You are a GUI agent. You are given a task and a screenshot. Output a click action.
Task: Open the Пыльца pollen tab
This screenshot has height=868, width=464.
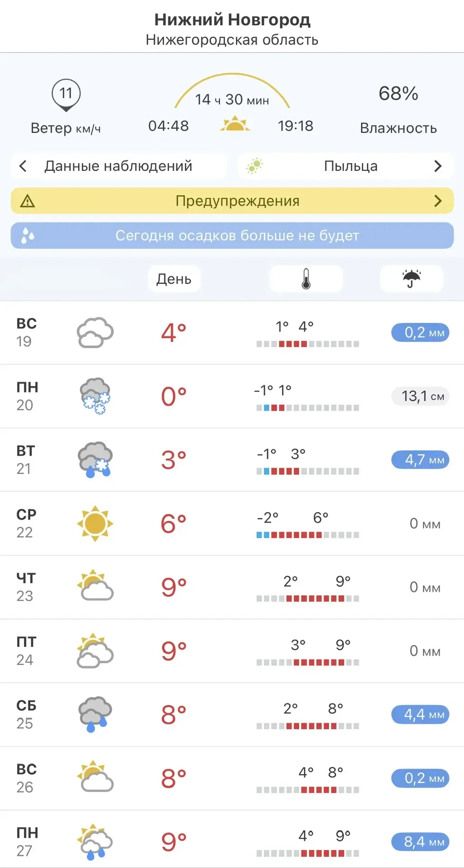click(x=351, y=166)
